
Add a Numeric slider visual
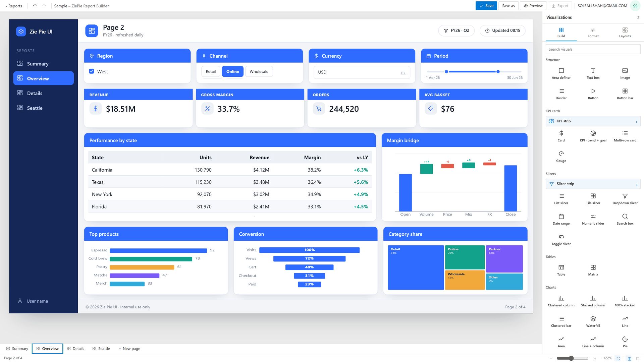[x=593, y=219]
